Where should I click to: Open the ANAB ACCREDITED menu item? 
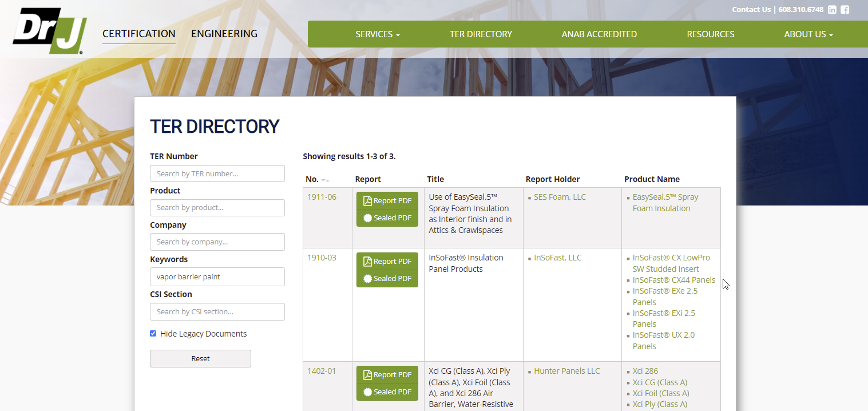(x=599, y=34)
